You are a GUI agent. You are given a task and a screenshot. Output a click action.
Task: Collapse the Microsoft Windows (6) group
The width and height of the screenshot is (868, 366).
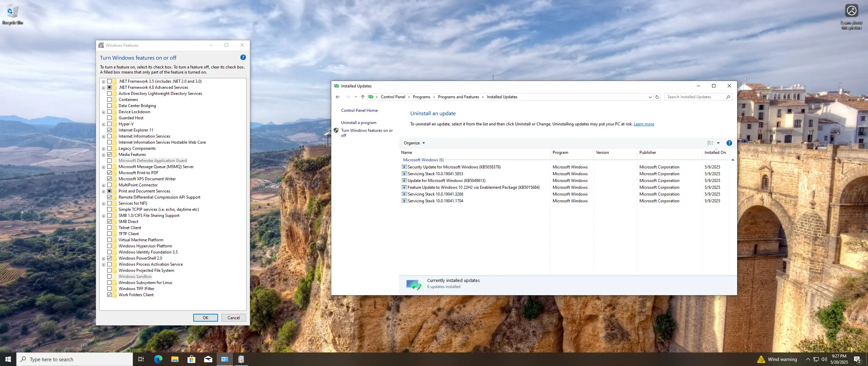pos(733,160)
